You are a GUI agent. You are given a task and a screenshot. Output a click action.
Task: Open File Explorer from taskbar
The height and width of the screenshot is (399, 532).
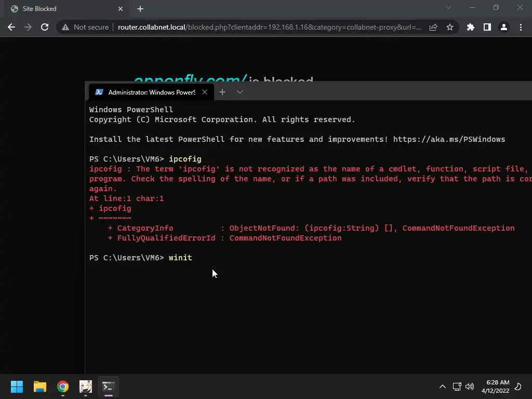pos(39,387)
